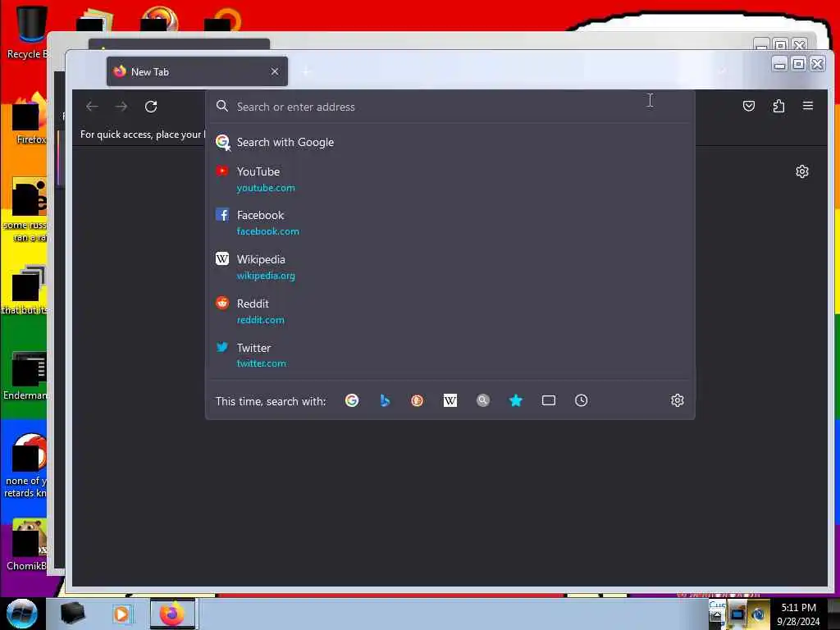This screenshot has height=630, width=840.
Task: Search bookmarks with the star icon
Action: 515,400
